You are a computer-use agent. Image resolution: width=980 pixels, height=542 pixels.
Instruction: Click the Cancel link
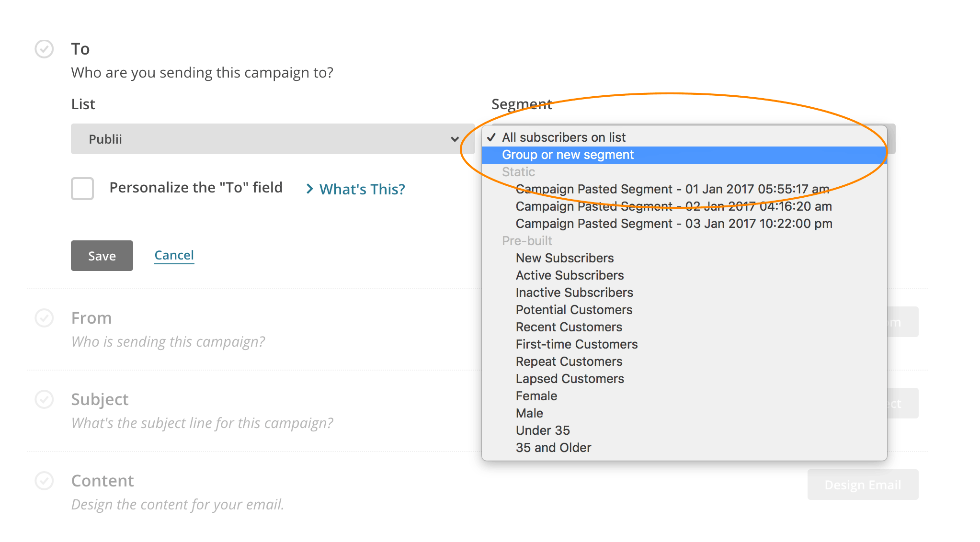(174, 255)
